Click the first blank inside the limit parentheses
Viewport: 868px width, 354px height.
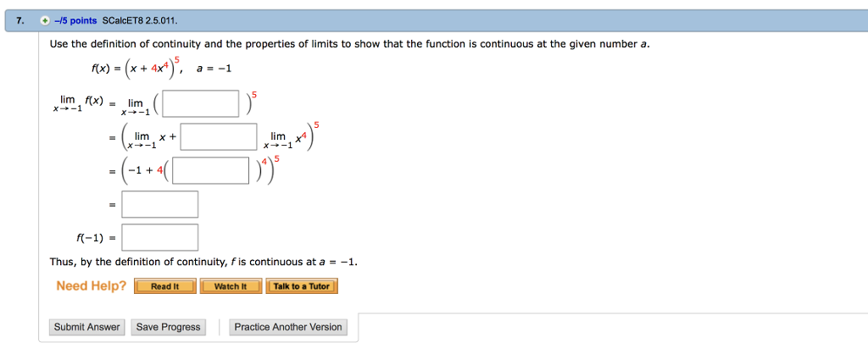[201, 103]
